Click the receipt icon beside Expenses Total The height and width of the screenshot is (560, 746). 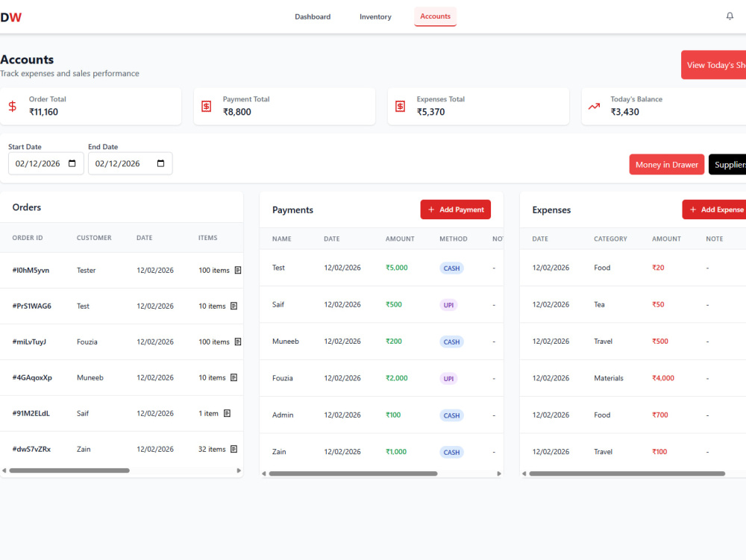pyautogui.click(x=400, y=106)
